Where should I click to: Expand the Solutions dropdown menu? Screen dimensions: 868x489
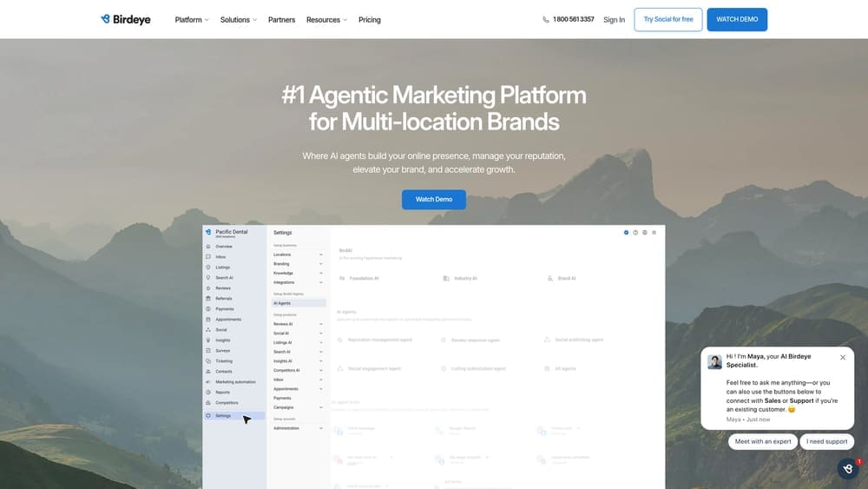(239, 19)
